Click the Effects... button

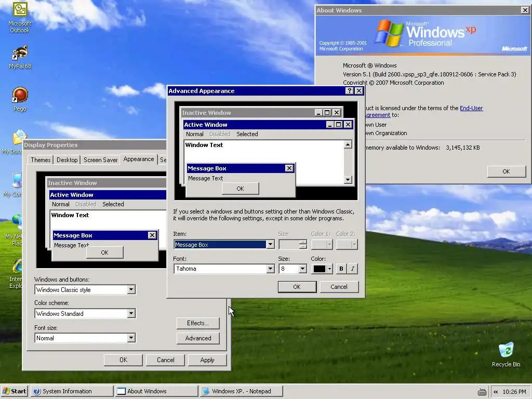(198, 323)
